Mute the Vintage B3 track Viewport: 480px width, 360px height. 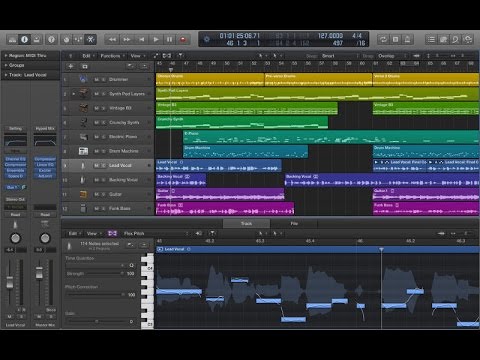pos(96,108)
